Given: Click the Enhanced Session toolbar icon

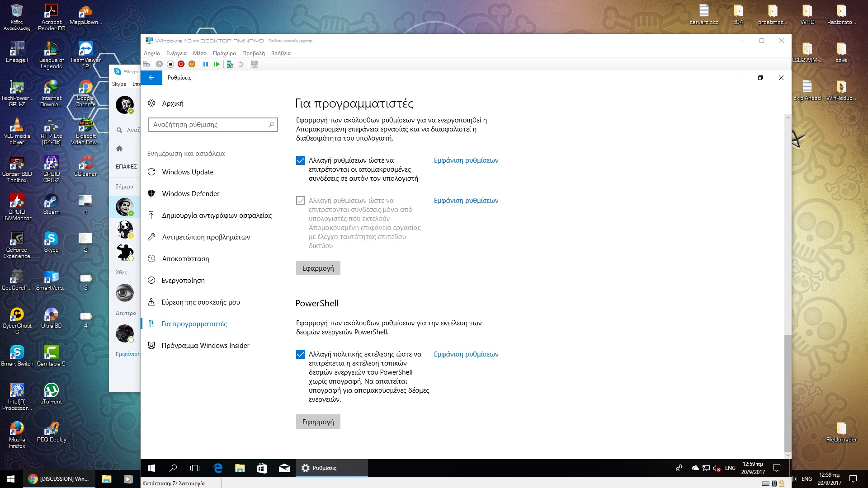Looking at the screenshot, I should click(x=255, y=64).
